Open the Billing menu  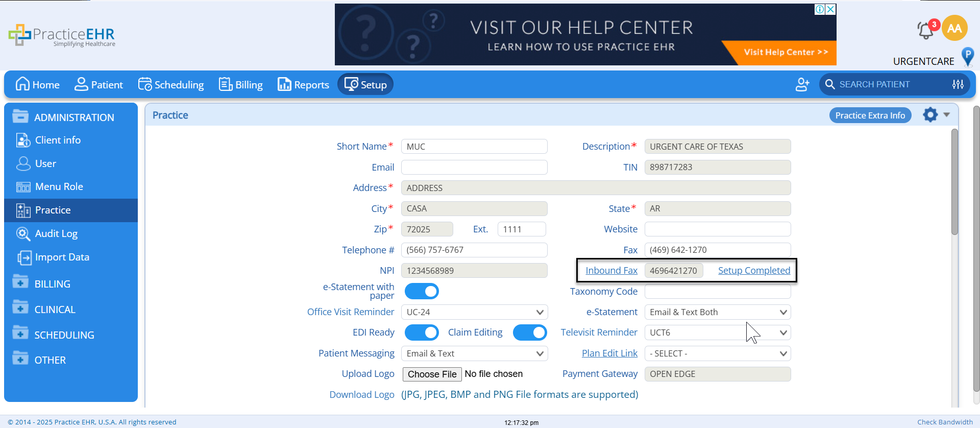[240, 84]
